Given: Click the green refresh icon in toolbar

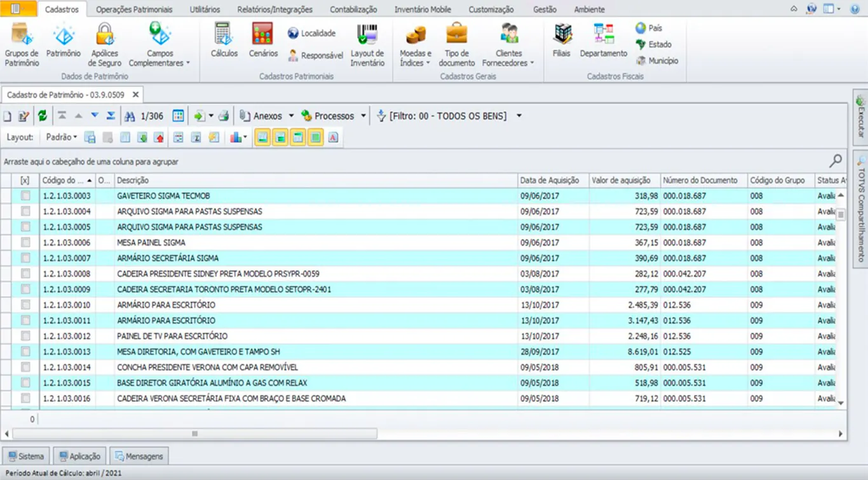Looking at the screenshot, I should [42, 116].
